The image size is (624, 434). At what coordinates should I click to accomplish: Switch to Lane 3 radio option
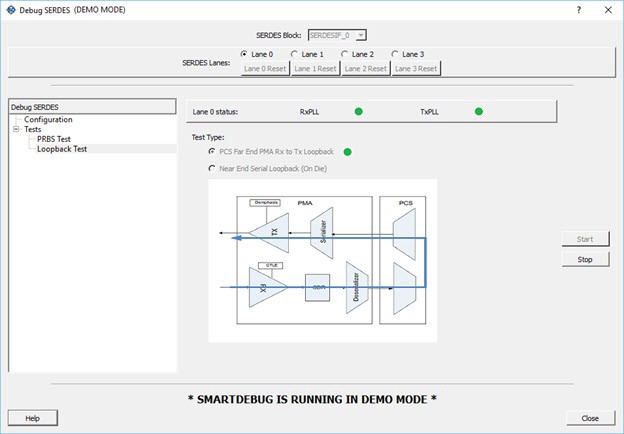396,54
